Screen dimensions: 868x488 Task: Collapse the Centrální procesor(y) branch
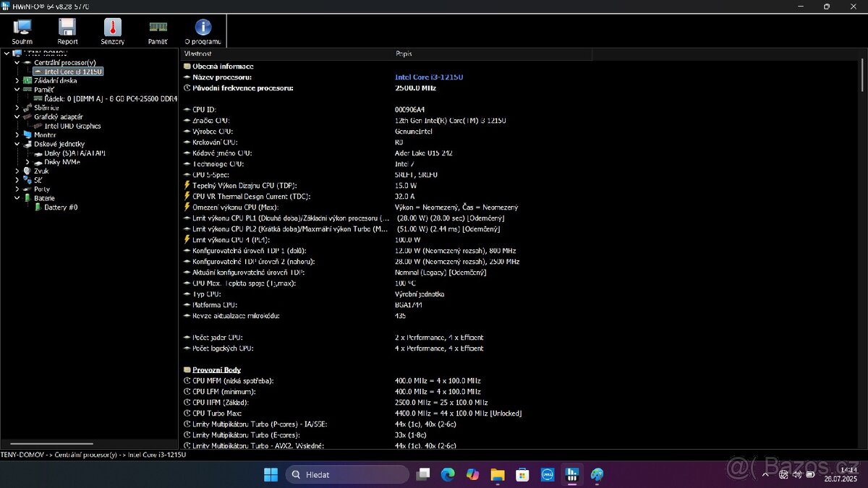coord(16,62)
